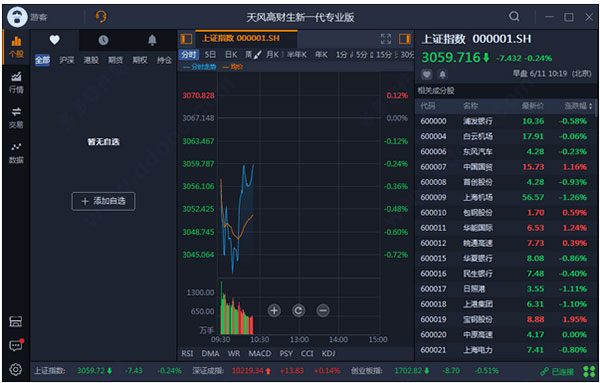Viewport: 600px width, 383px height.
Task: Open stock row 600009 上海机场
Action: (x=504, y=197)
